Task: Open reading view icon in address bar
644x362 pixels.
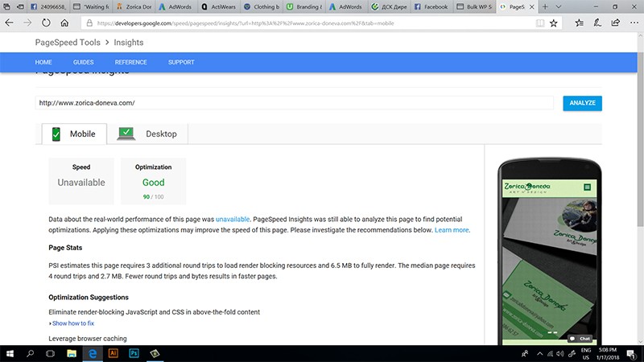Action: coord(539,23)
